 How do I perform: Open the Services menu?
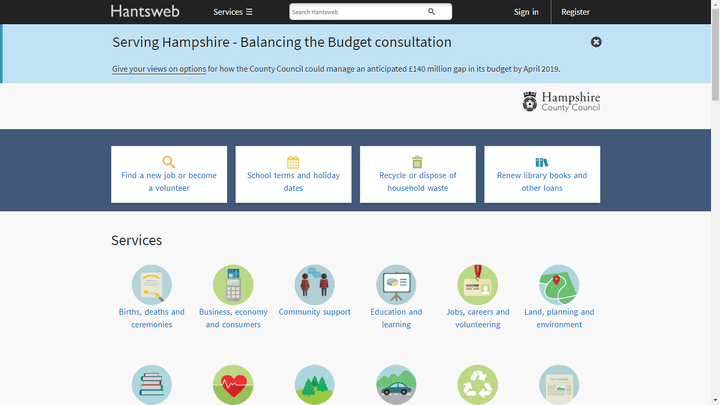pyautogui.click(x=232, y=12)
